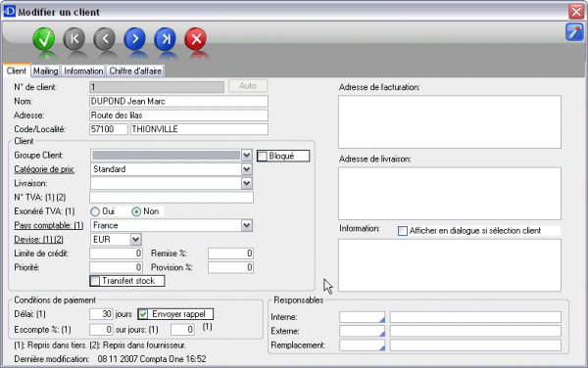
Task: Click the Adresse de livraison text area
Action: click(x=450, y=194)
